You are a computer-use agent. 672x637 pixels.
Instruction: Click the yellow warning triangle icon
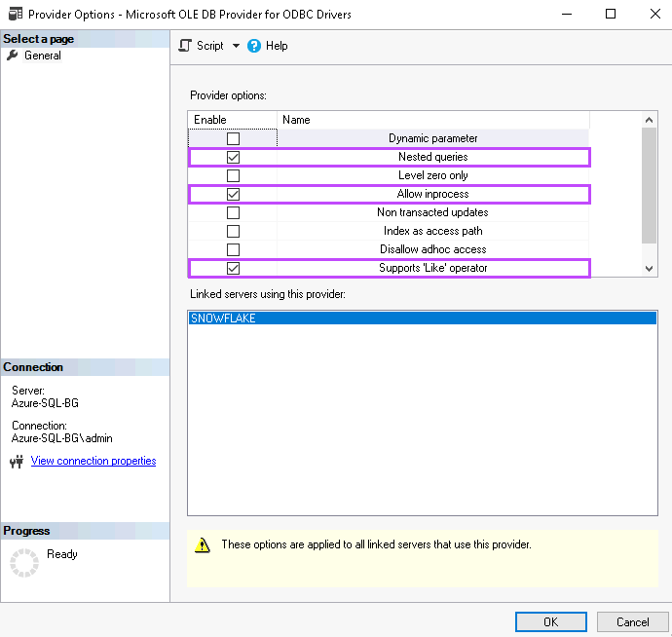[202, 544]
